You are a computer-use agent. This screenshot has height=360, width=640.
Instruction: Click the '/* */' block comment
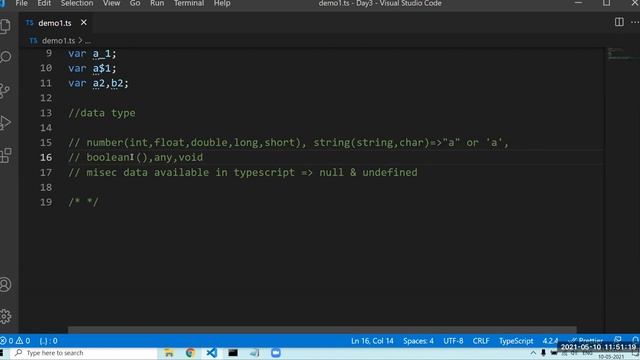83,202
